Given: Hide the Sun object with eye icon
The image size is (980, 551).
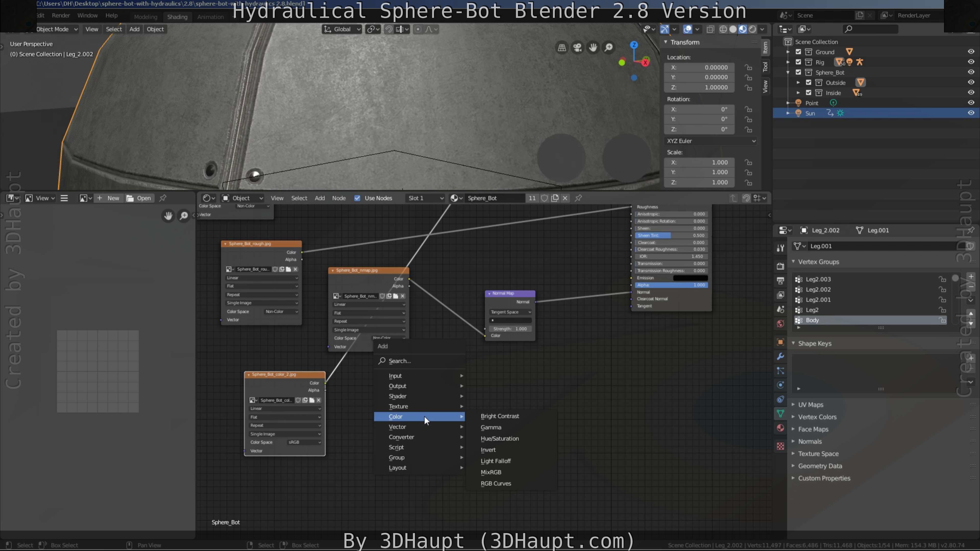Looking at the screenshot, I should [x=971, y=113].
